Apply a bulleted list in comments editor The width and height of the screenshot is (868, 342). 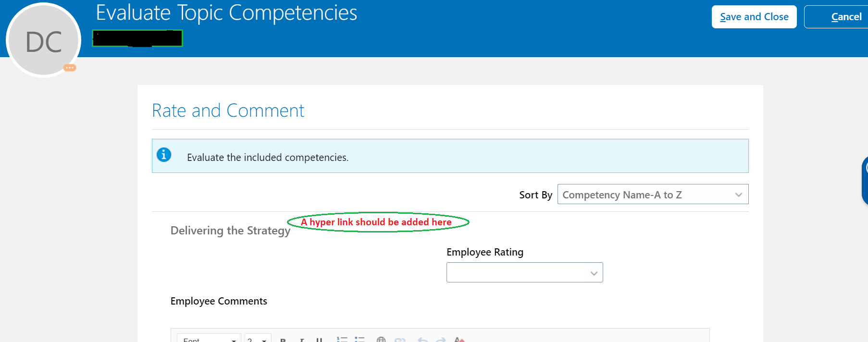pyautogui.click(x=360, y=340)
